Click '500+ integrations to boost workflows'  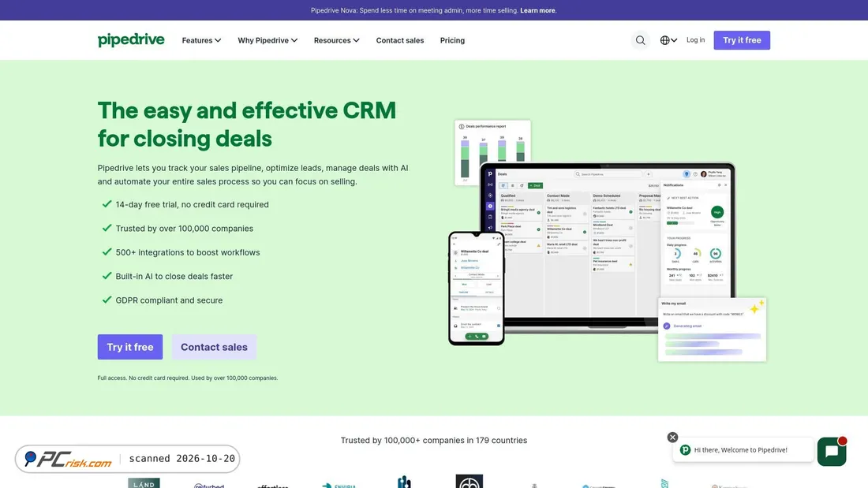click(188, 252)
